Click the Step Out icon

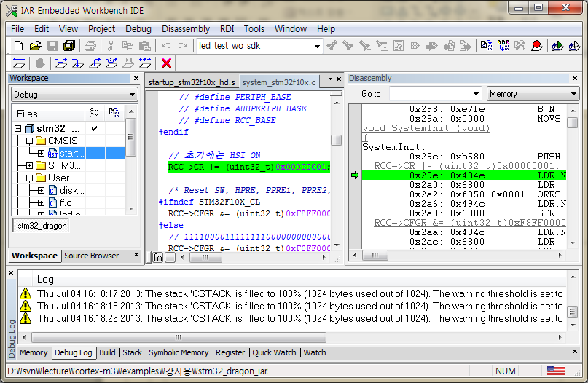pyautogui.click(x=95, y=63)
